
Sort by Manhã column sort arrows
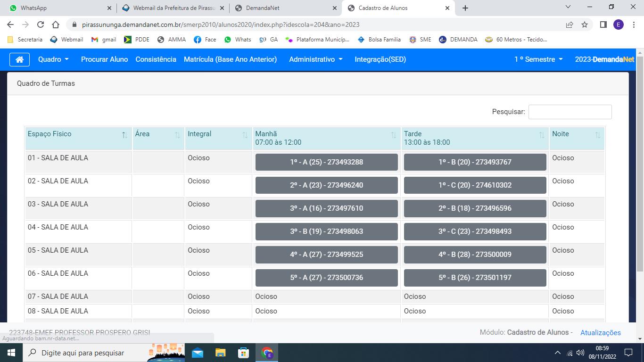393,135
